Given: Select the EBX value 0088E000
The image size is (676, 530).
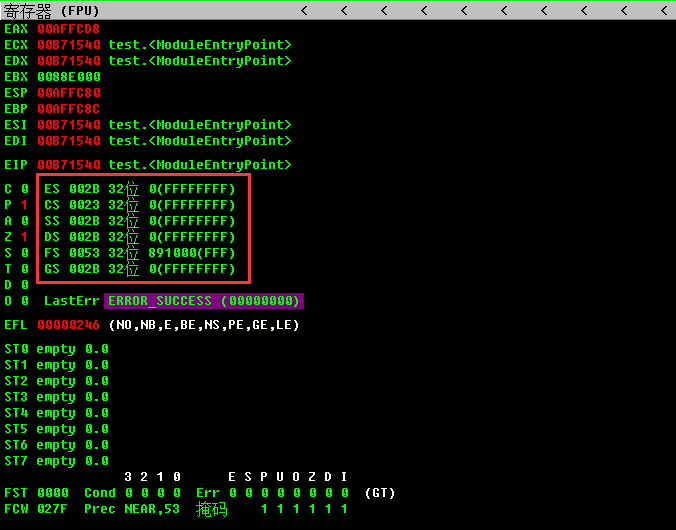Looking at the screenshot, I should point(69,77).
